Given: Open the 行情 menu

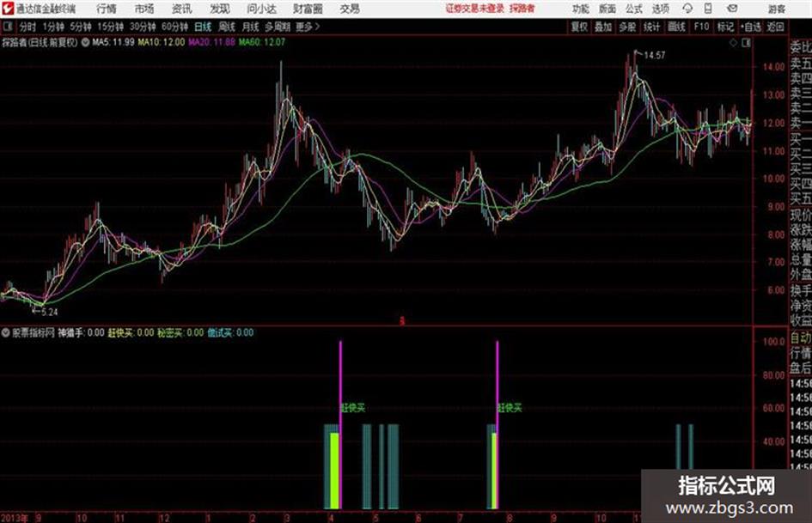Looking at the screenshot, I should (107, 9).
